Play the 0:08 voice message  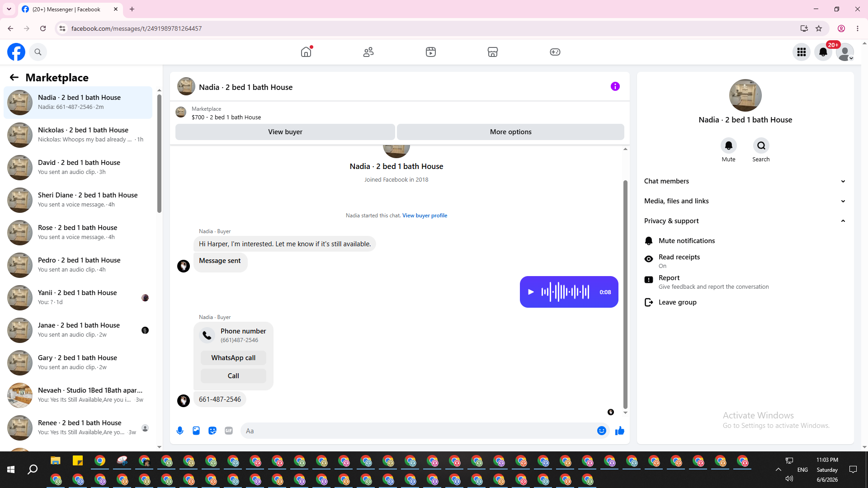[x=531, y=292]
